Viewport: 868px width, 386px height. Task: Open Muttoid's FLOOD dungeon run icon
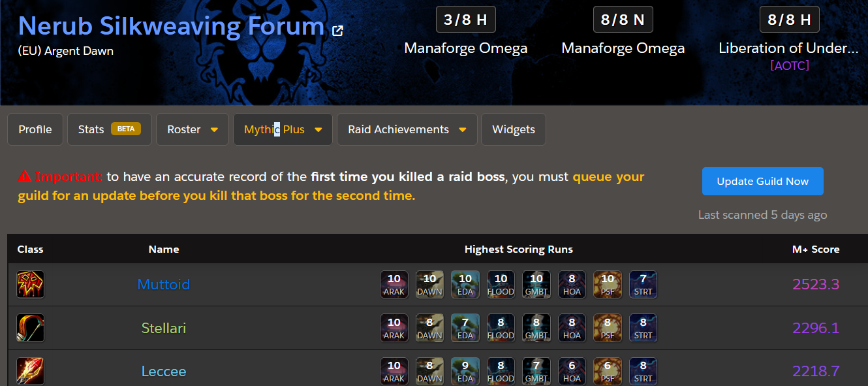[x=501, y=285]
